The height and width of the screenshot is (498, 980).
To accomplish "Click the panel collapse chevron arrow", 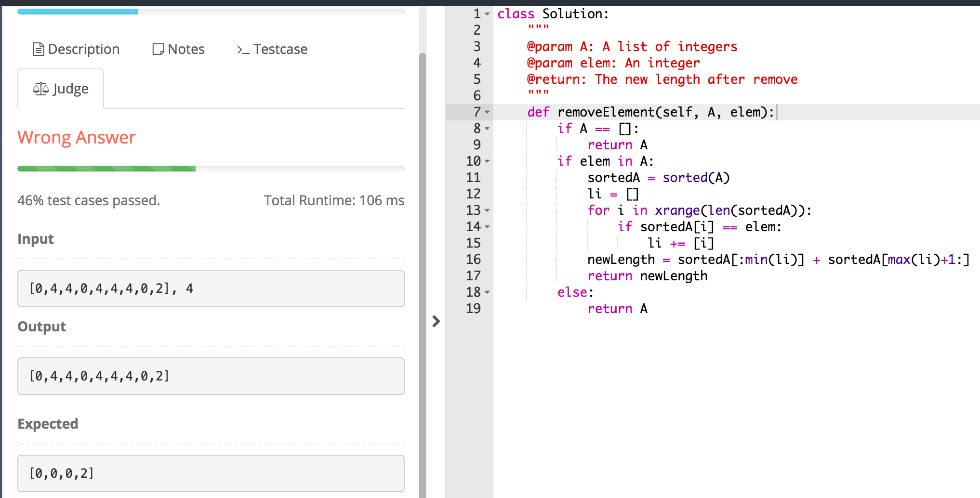I will click(x=436, y=321).
